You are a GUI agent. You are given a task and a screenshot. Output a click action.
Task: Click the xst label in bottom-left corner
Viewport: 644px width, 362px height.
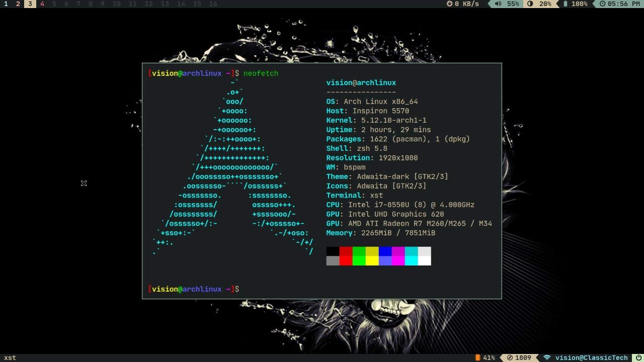pos(10,357)
